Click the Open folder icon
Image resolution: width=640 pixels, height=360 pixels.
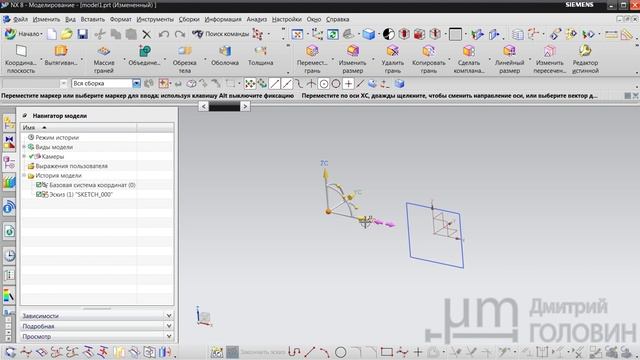coord(67,34)
